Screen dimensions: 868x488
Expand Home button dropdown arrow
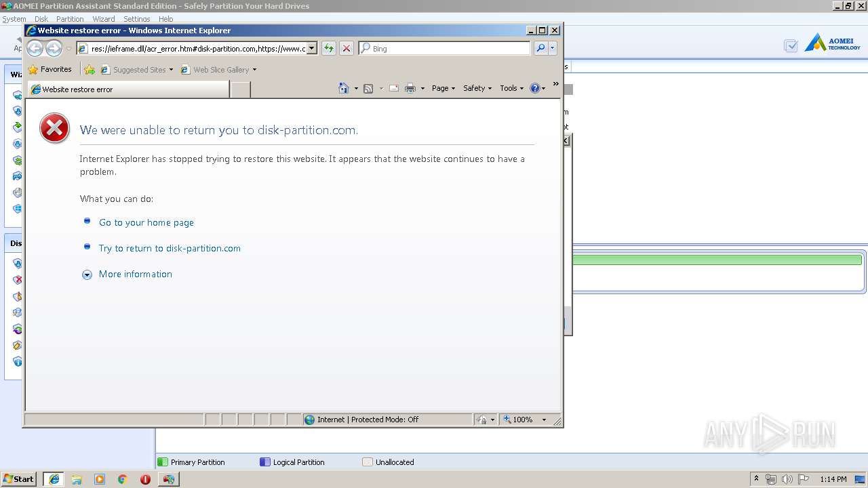tap(356, 89)
